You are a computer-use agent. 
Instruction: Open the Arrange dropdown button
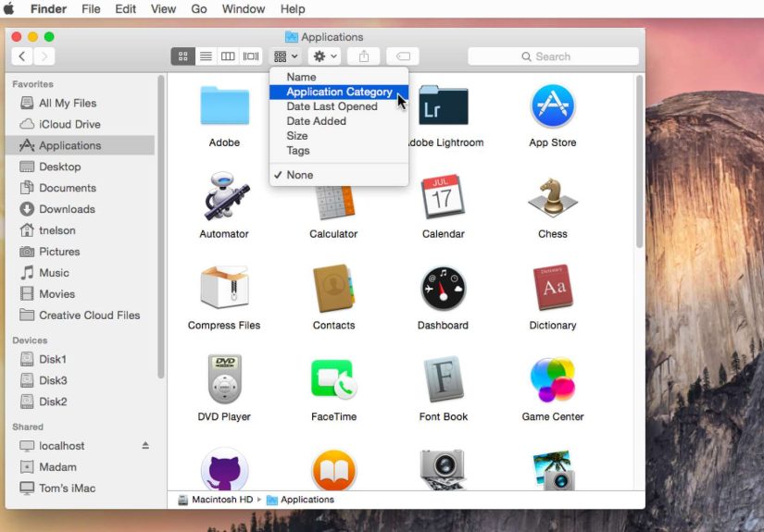(x=285, y=56)
